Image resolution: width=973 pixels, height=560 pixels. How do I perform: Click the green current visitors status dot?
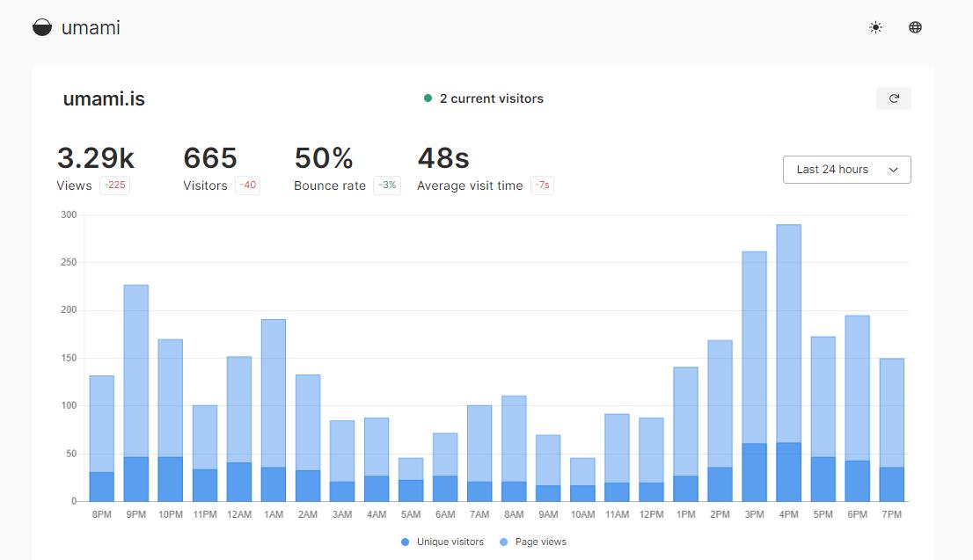click(428, 98)
